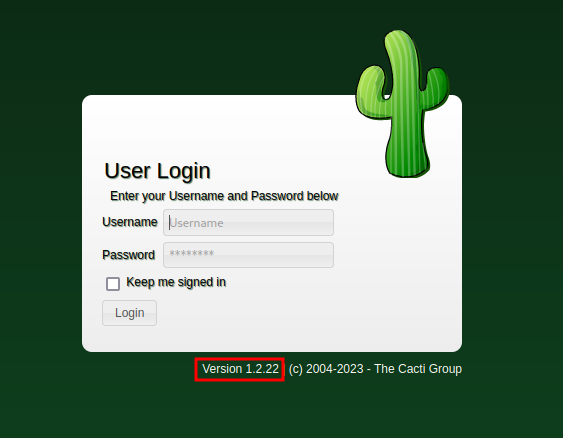The width and height of the screenshot is (563, 438).
Task: Click the Cacti cactus logo
Action: [x=402, y=104]
